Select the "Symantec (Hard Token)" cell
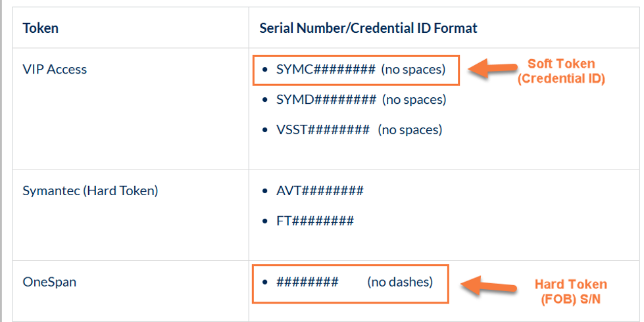Viewport: 644px width, 322px height. [90, 191]
